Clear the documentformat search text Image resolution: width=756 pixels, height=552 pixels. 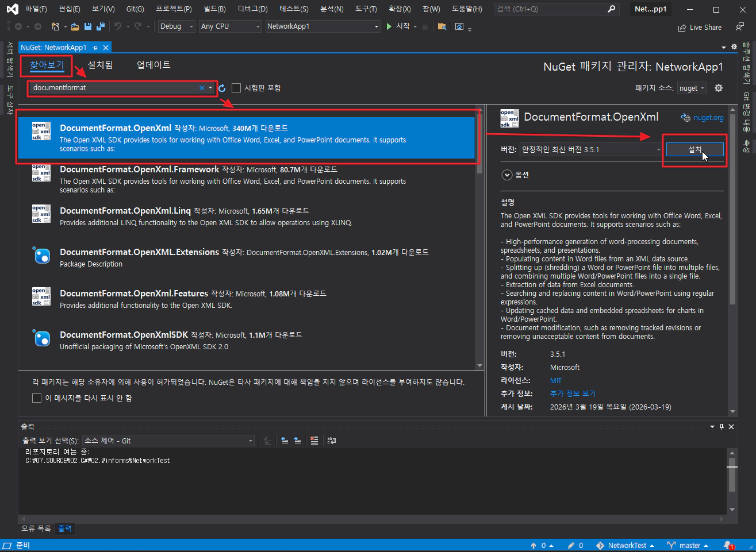[x=202, y=88]
